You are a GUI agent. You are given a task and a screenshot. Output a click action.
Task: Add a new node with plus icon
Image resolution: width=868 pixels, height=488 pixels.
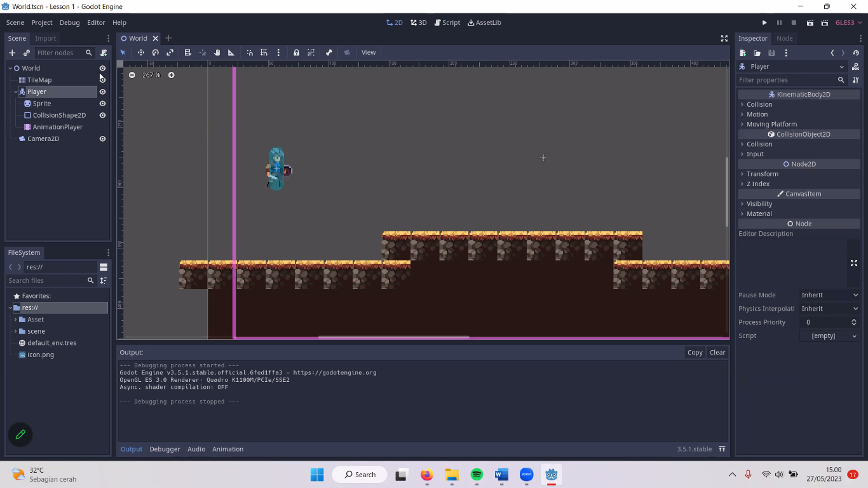click(12, 53)
